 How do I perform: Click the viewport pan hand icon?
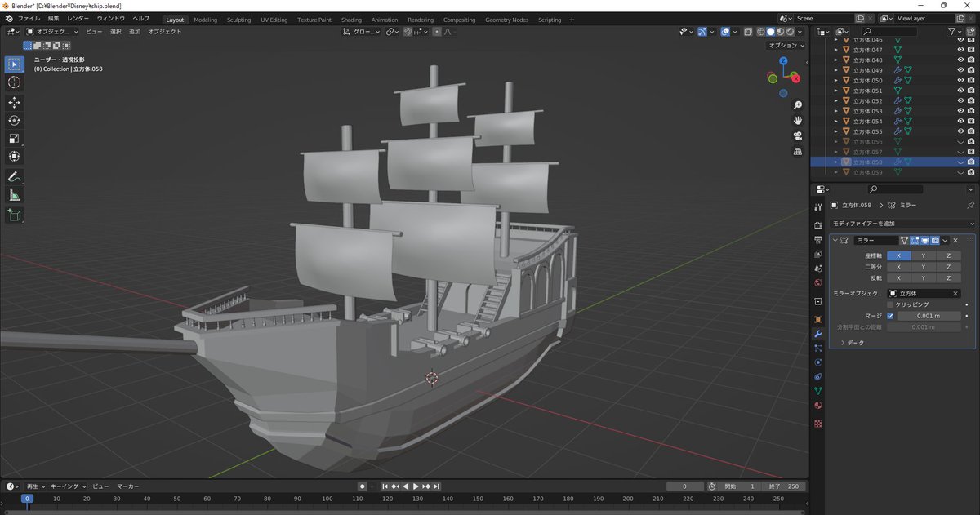pyautogui.click(x=798, y=120)
